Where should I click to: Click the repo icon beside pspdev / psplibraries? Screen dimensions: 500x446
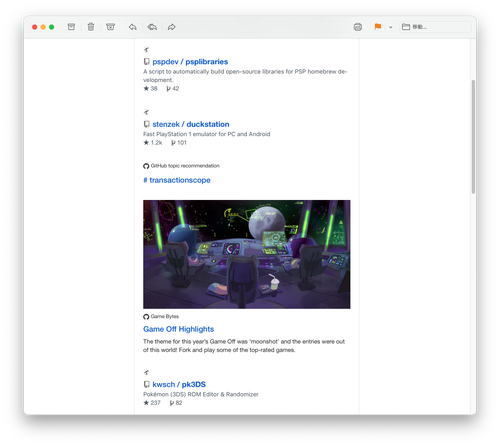click(x=146, y=62)
